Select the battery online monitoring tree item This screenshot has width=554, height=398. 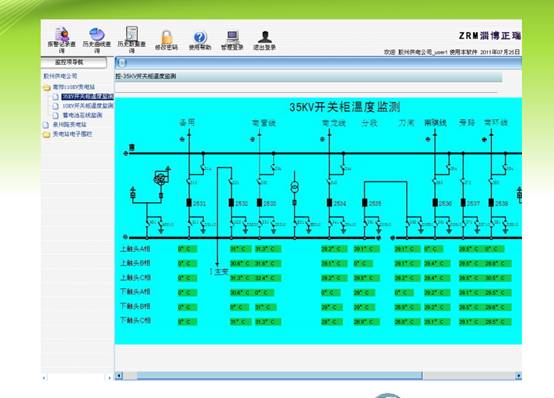[x=82, y=115]
